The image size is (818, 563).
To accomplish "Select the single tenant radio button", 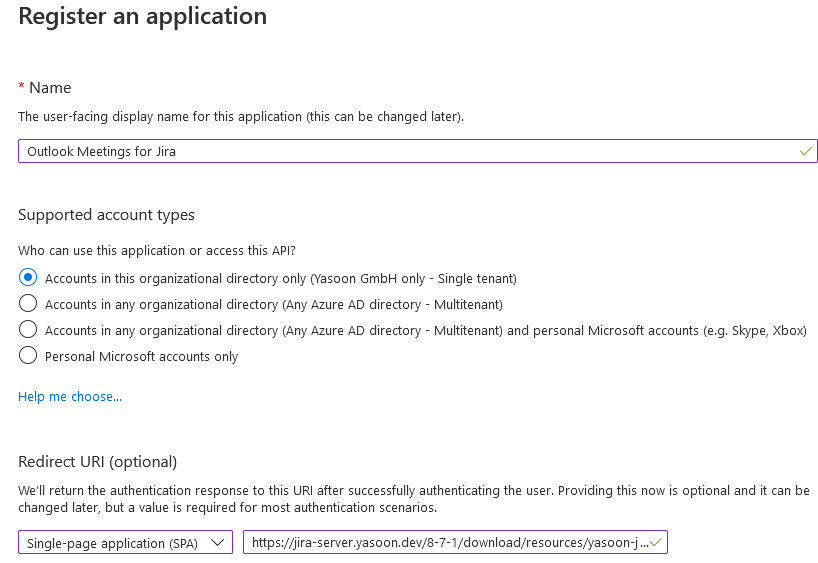I will click(28, 278).
